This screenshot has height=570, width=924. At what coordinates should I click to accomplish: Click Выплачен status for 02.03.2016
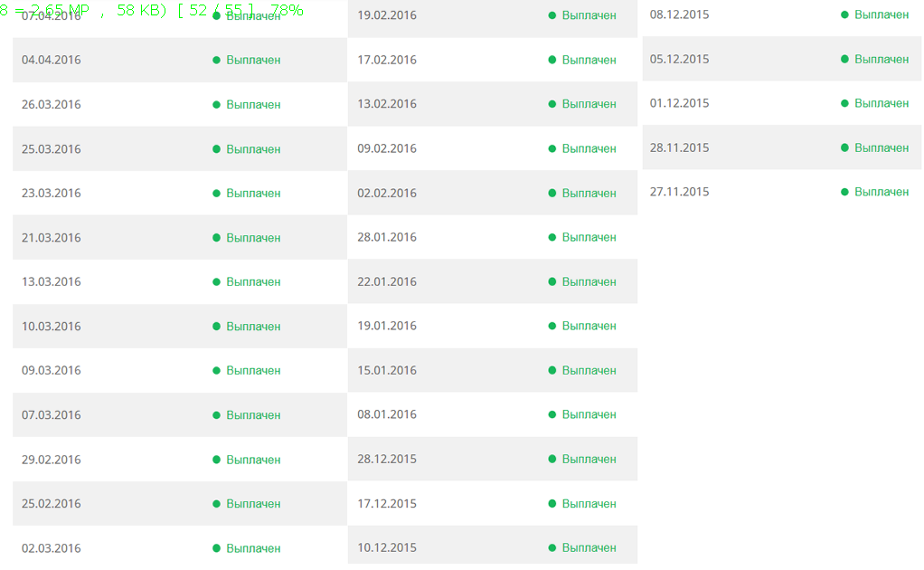point(253,548)
